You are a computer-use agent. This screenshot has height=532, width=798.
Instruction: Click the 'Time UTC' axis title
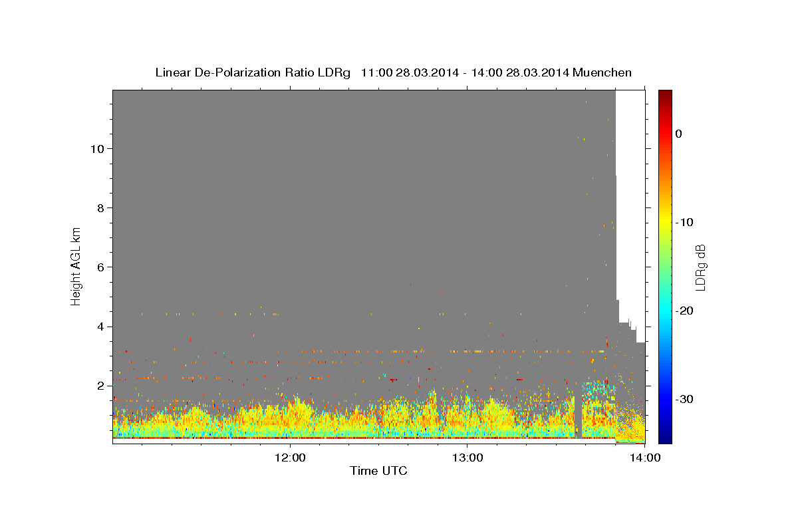pos(378,471)
